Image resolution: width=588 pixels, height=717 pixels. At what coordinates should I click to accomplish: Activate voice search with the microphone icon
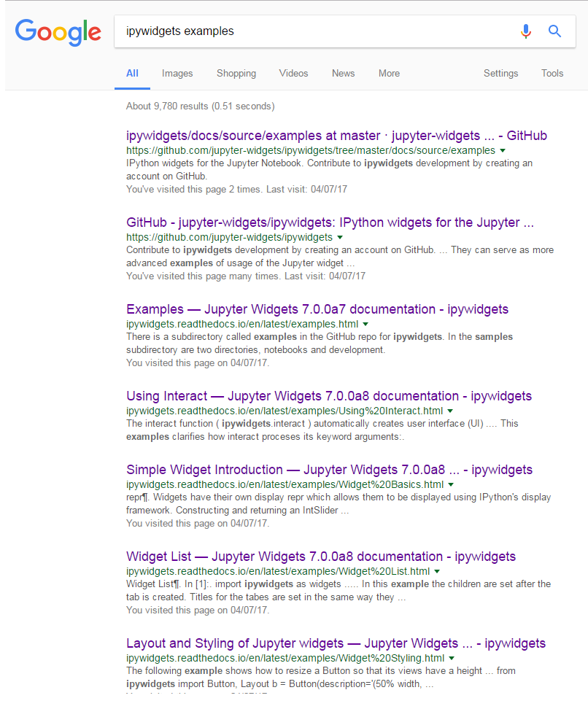[526, 31]
